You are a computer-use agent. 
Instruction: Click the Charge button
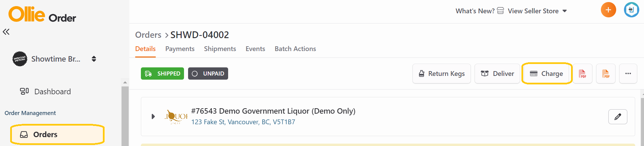(x=547, y=74)
